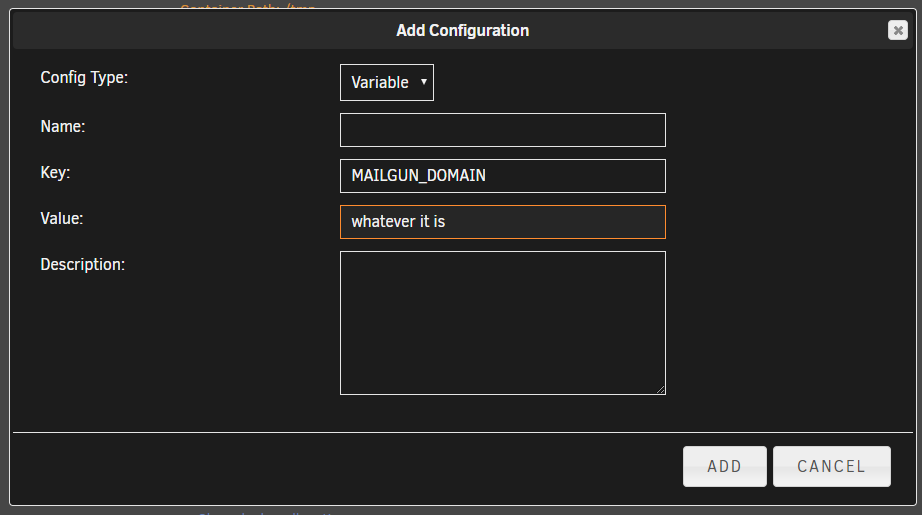922x515 pixels.
Task: Grab the Description text area resize handle
Action: pyautogui.click(x=660, y=389)
